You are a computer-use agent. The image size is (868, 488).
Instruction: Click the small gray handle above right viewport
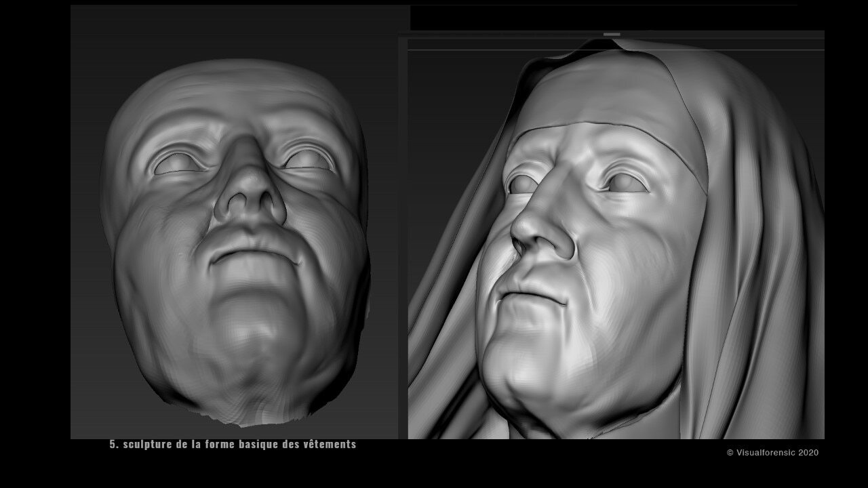(612, 34)
